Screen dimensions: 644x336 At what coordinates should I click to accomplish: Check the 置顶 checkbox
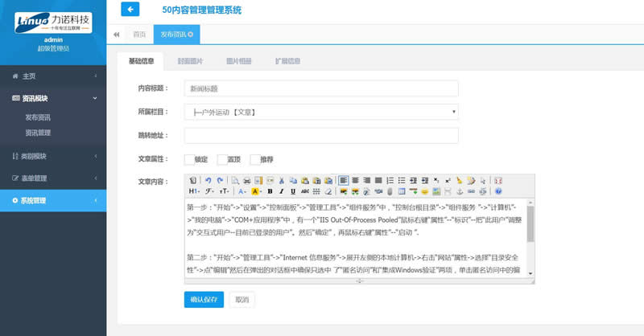(x=222, y=159)
